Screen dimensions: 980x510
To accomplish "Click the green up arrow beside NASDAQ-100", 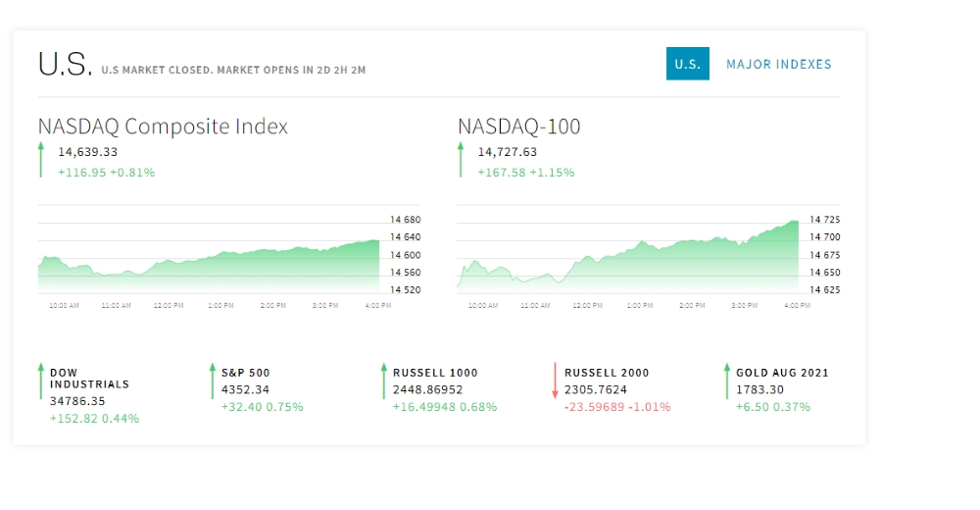I will click(461, 160).
